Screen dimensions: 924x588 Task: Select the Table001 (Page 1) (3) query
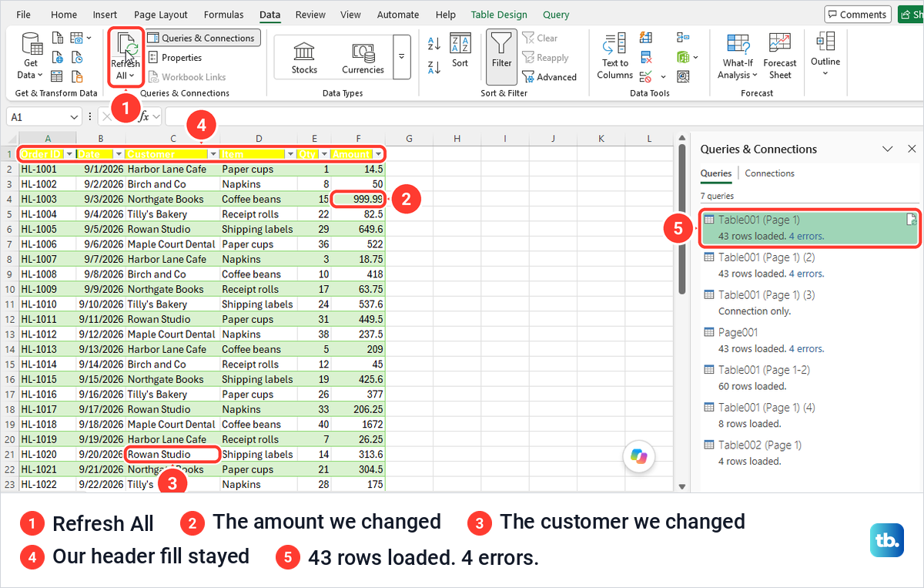click(x=810, y=303)
